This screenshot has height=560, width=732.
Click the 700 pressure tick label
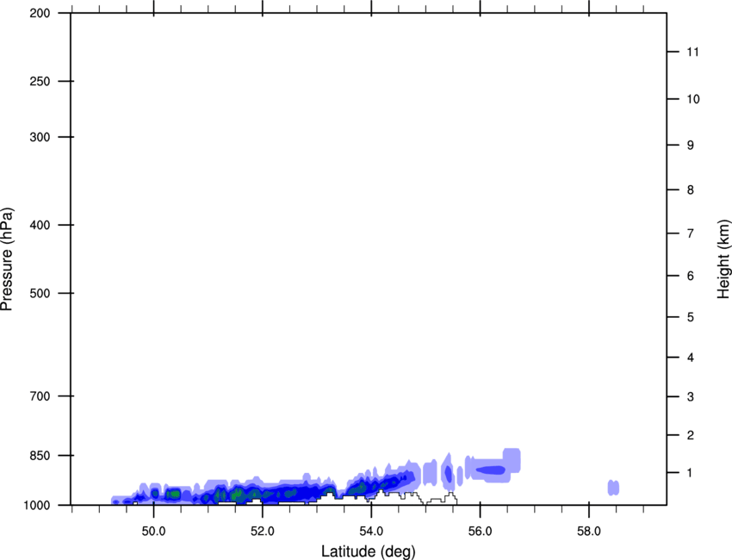(x=40, y=396)
